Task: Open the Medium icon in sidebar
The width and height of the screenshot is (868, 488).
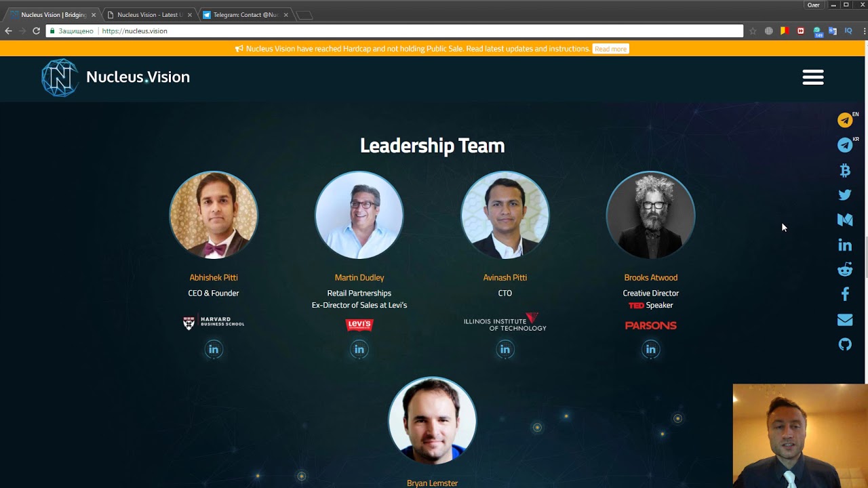Action: (845, 220)
